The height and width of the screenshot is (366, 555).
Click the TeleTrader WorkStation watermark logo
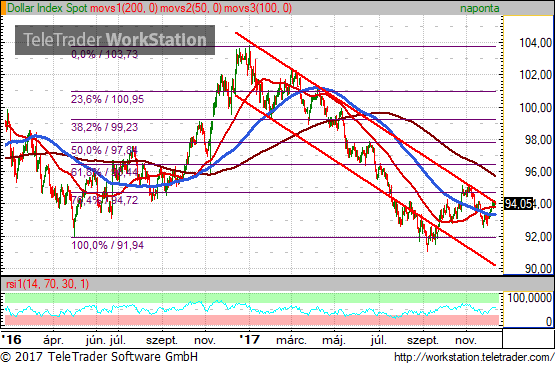(x=115, y=40)
